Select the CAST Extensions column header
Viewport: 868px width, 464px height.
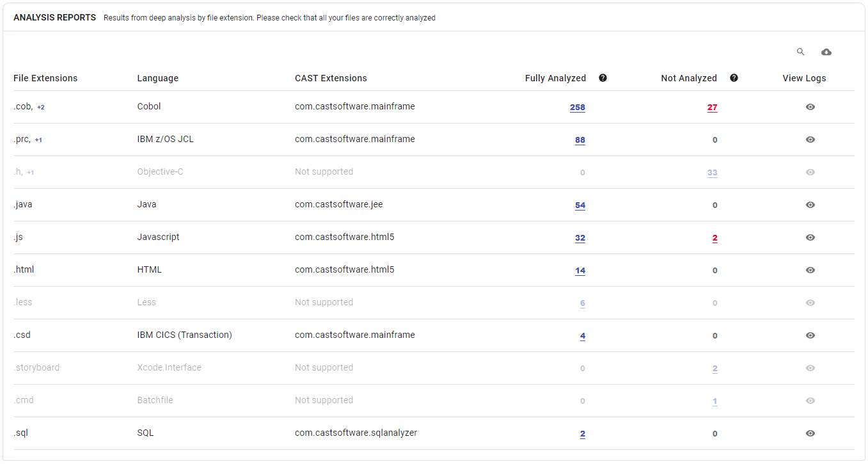(331, 78)
